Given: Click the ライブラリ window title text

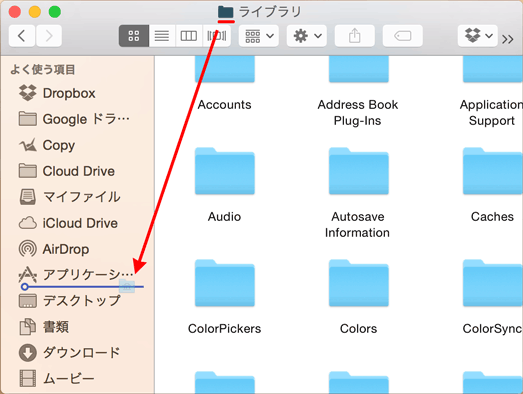Looking at the screenshot, I should 270,12.
